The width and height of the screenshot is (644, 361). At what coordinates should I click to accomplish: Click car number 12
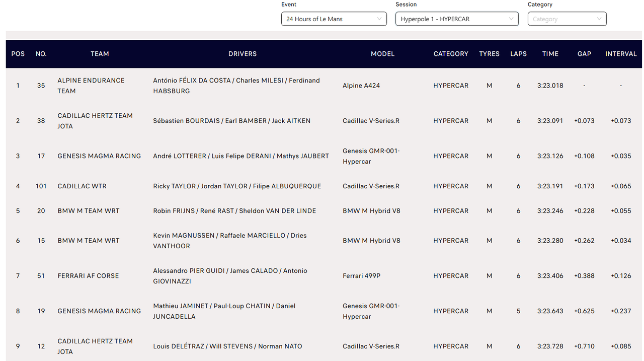coord(41,346)
